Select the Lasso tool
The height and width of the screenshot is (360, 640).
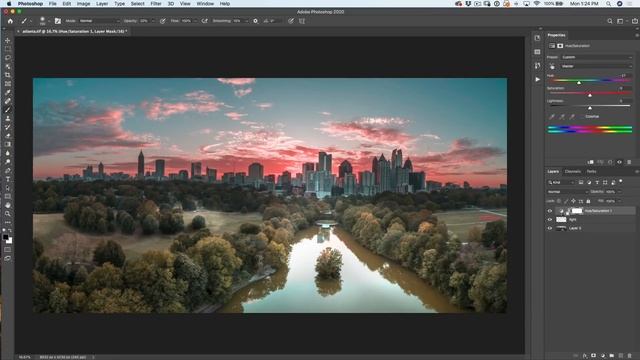click(8, 58)
